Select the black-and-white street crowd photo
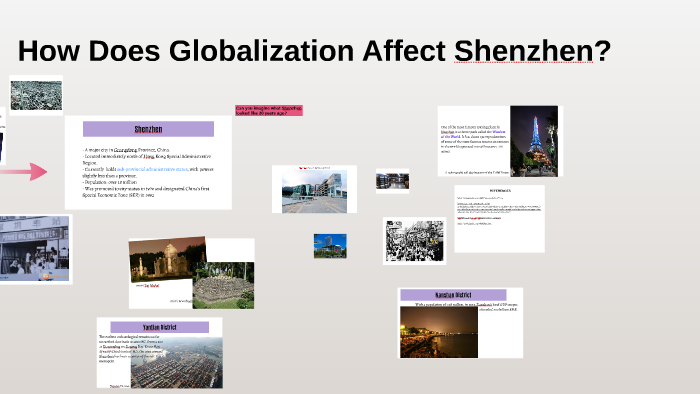This screenshot has width=700, height=394. click(x=414, y=241)
